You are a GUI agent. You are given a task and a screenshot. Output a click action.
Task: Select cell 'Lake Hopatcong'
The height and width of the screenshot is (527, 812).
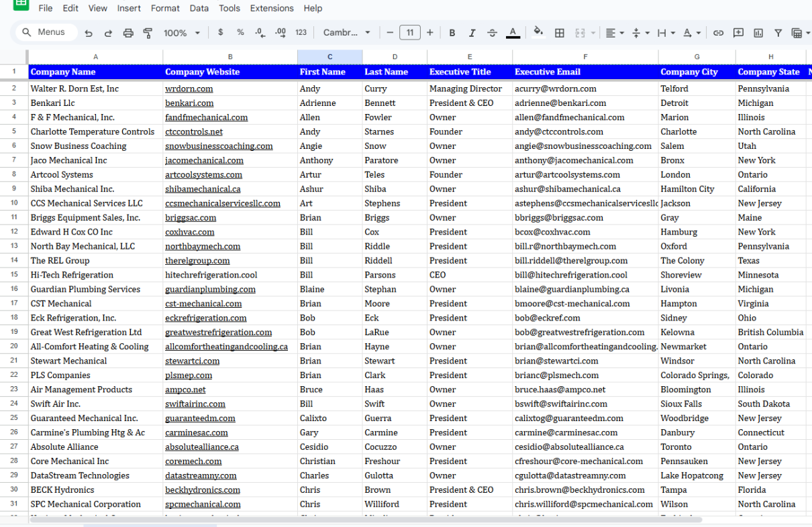click(x=697, y=475)
